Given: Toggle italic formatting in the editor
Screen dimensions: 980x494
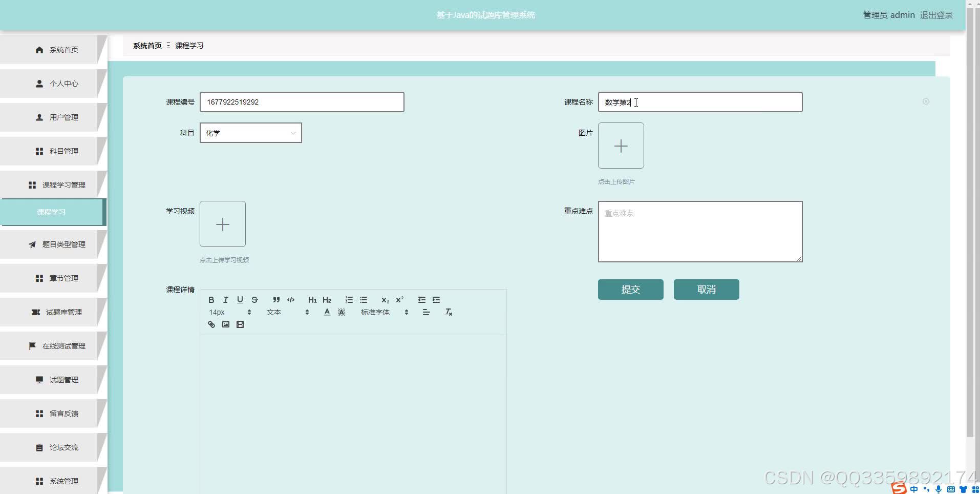Looking at the screenshot, I should 225,300.
